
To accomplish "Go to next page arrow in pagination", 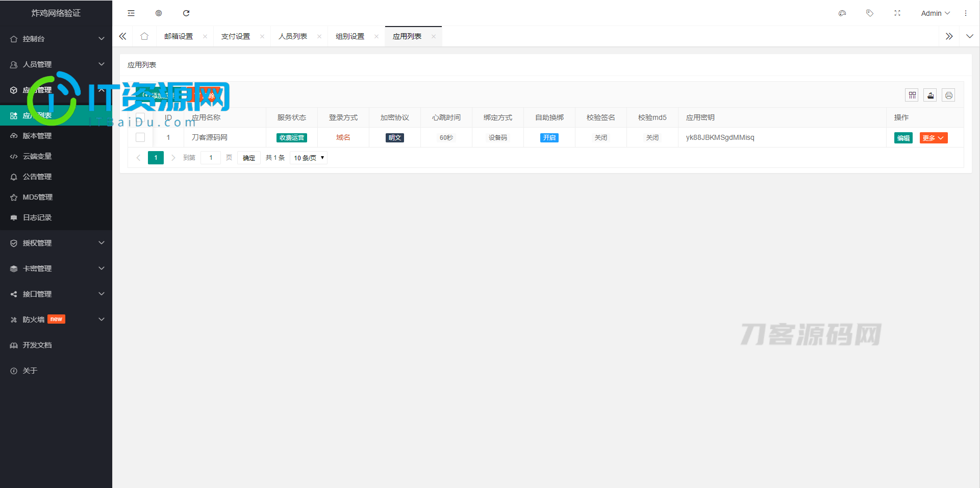I will point(173,158).
